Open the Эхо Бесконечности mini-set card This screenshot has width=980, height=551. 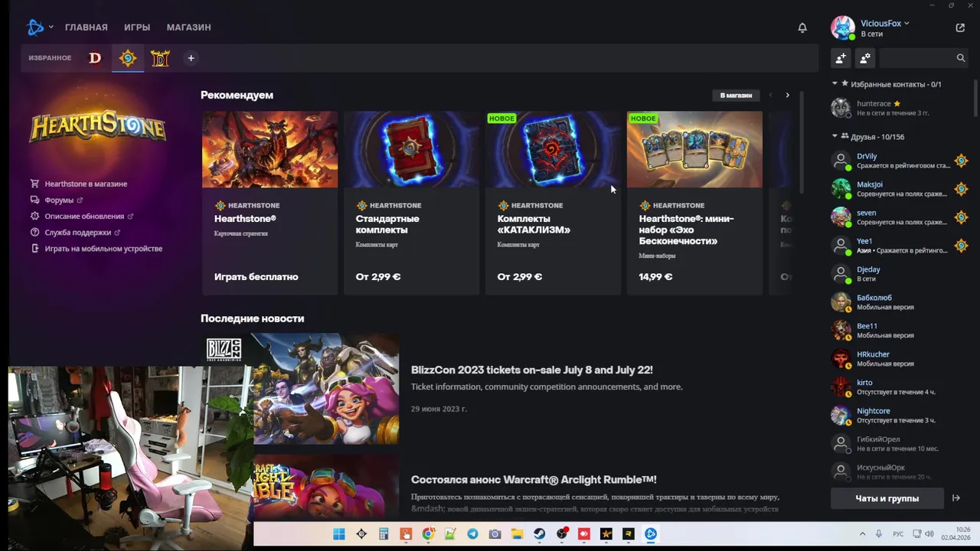[x=694, y=203]
